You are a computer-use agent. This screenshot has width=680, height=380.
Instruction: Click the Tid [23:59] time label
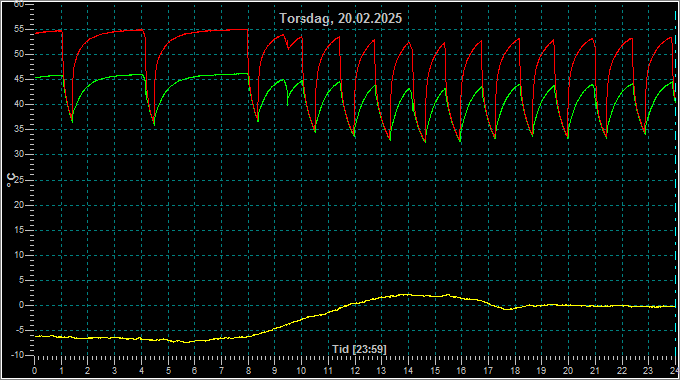pos(359,349)
